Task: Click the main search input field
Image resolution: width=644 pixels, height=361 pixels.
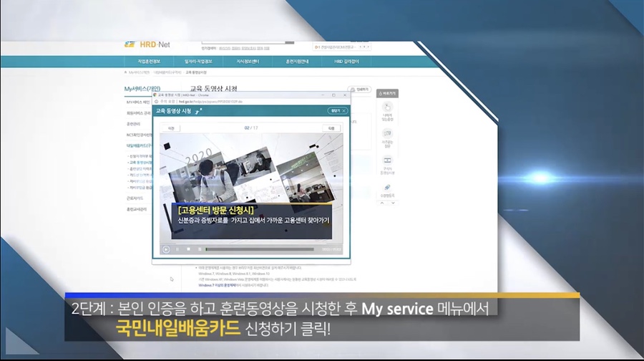Action: click(243, 42)
